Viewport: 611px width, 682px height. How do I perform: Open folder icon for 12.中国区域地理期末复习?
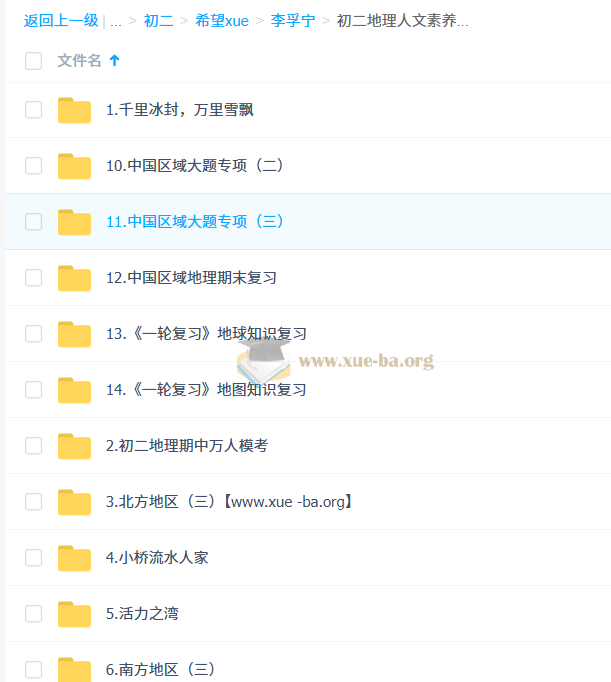(74, 278)
